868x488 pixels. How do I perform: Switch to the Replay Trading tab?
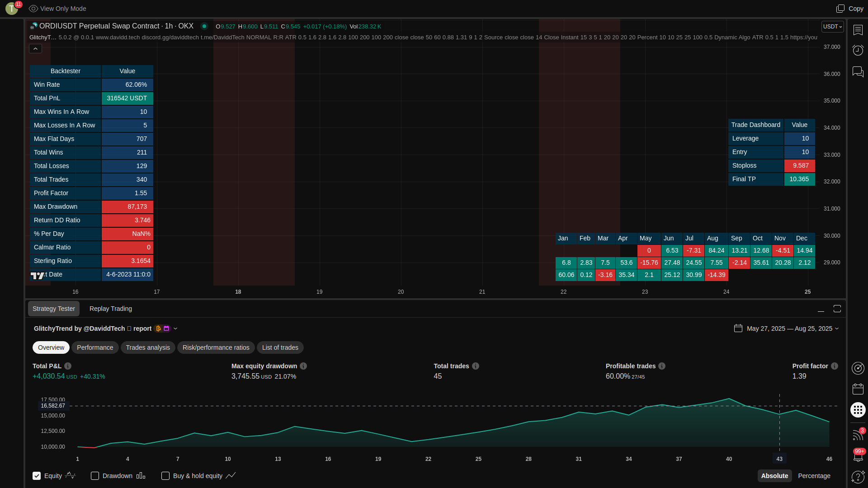[111, 309]
